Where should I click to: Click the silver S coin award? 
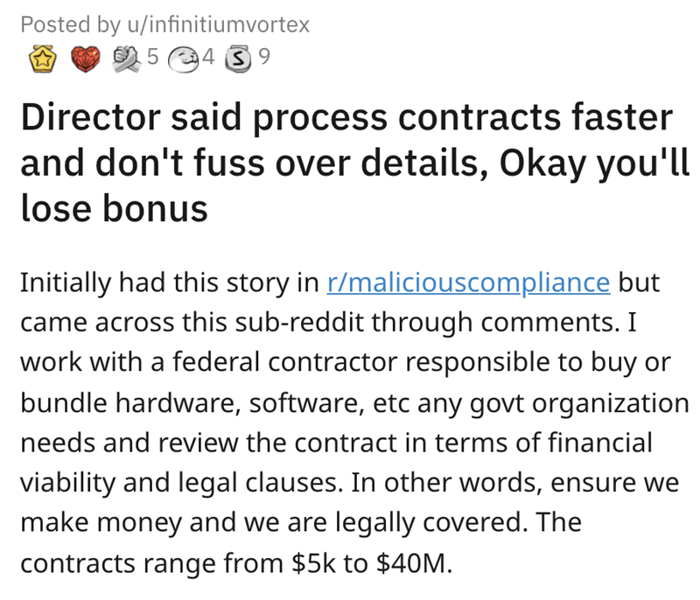point(238,59)
